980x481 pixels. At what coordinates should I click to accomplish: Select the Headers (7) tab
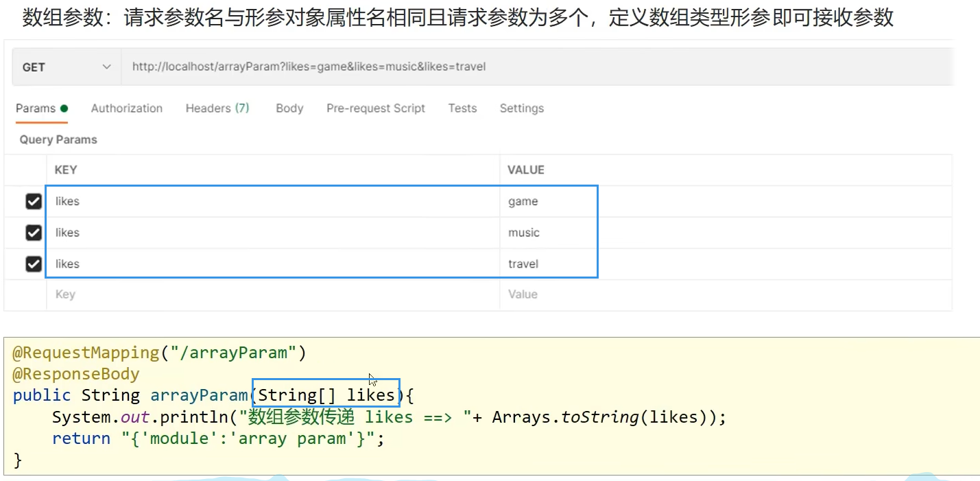(x=217, y=108)
